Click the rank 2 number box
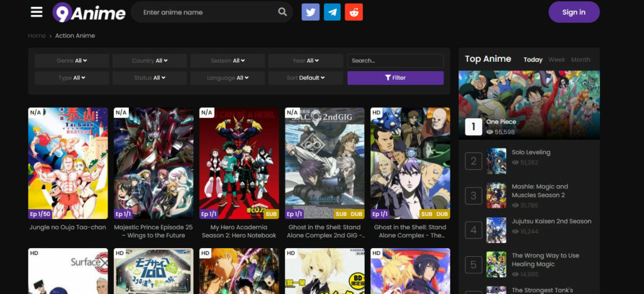 pyautogui.click(x=474, y=161)
